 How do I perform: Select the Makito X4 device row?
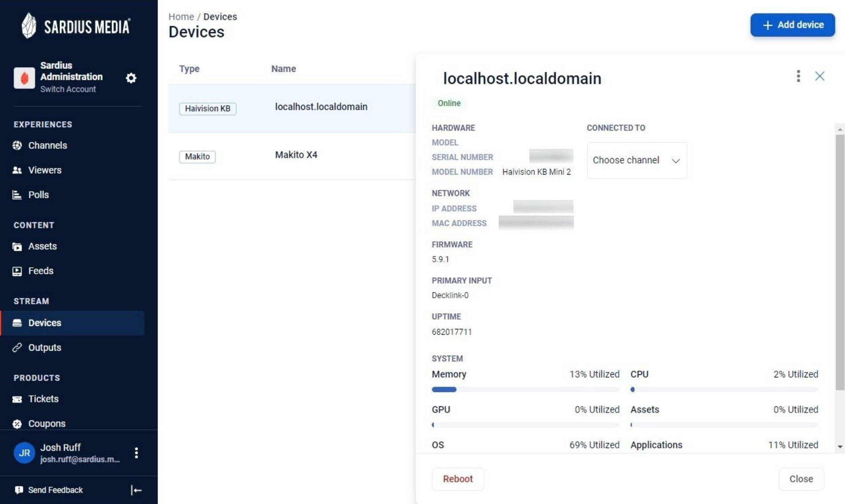(x=292, y=156)
